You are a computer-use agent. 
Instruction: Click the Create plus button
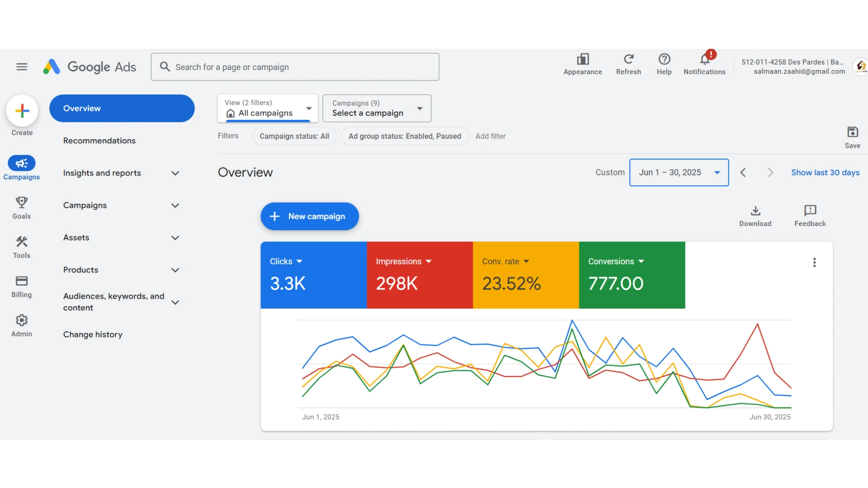tap(22, 111)
